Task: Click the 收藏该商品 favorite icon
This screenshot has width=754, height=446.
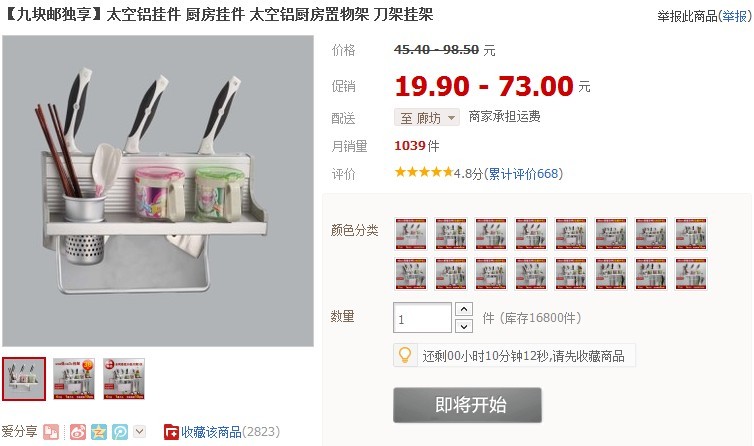Action: (x=171, y=432)
